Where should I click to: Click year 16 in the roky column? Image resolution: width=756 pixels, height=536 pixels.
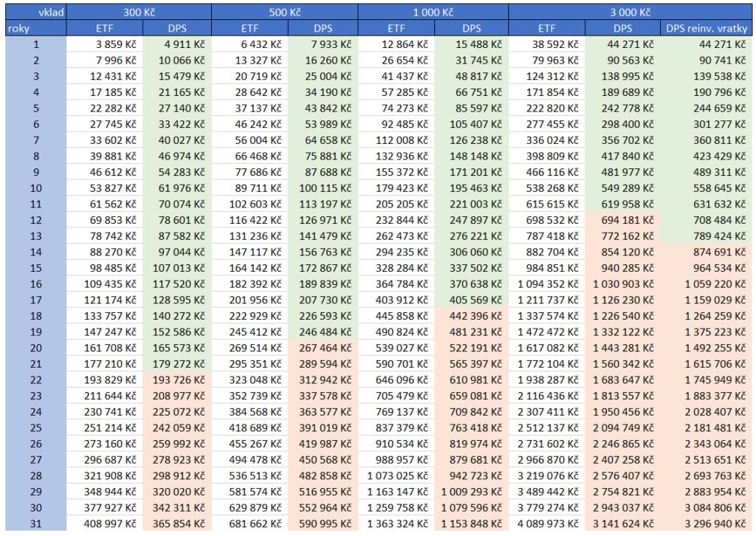click(35, 284)
